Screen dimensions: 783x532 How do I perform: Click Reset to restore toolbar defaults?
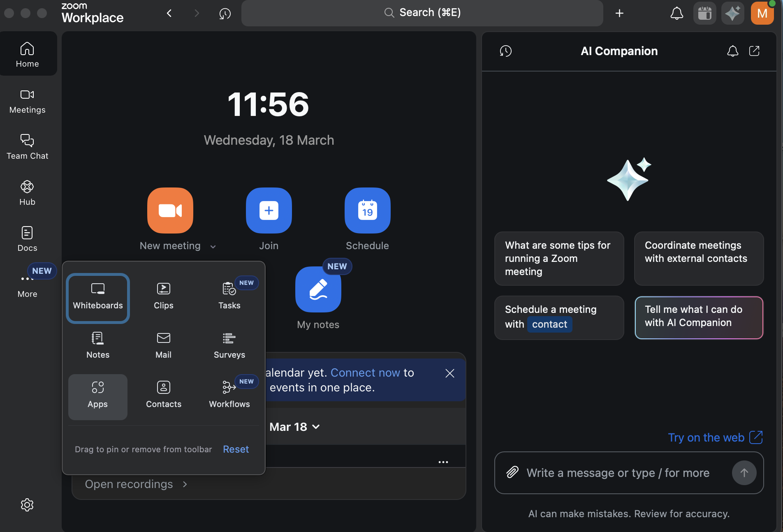(236, 449)
